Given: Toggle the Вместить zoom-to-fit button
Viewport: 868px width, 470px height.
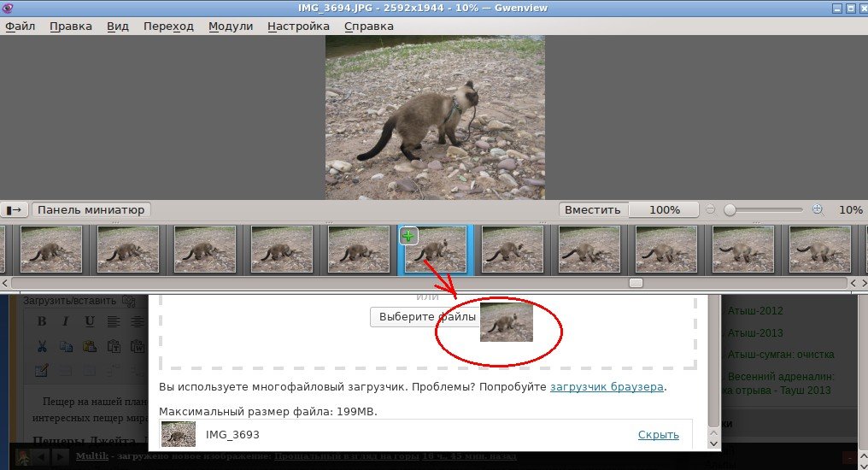Looking at the screenshot, I should pos(593,210).
